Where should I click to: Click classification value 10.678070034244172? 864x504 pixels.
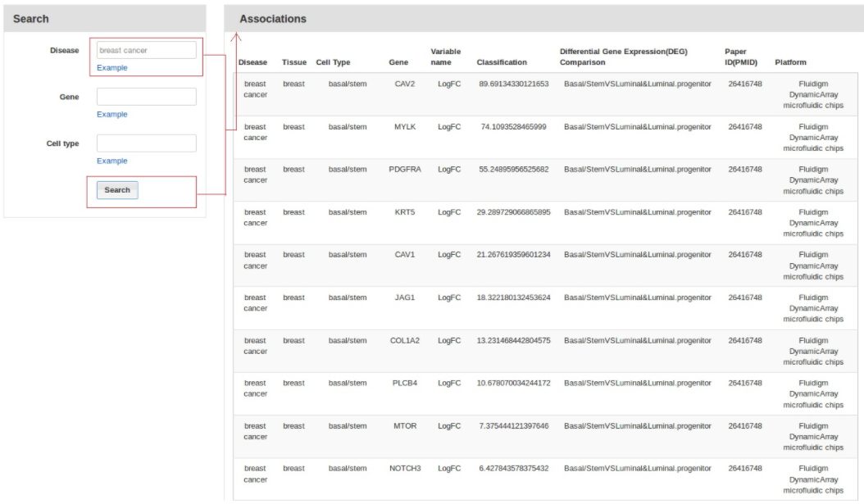[513, 383]
